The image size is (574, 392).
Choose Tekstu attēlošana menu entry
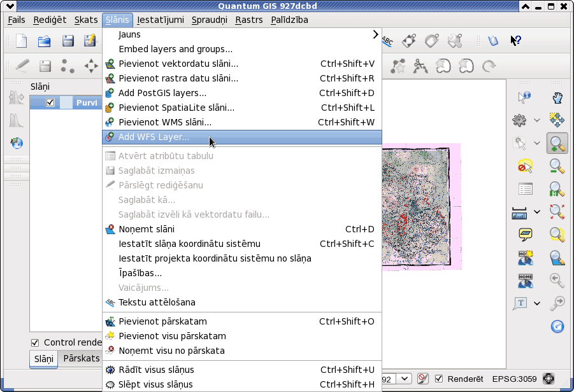point(242,302)
